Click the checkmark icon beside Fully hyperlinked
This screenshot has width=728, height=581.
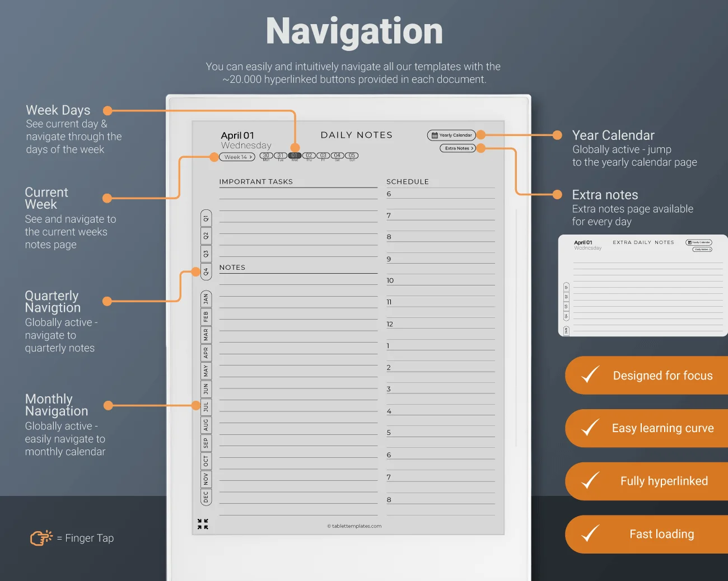click(590, 481)
